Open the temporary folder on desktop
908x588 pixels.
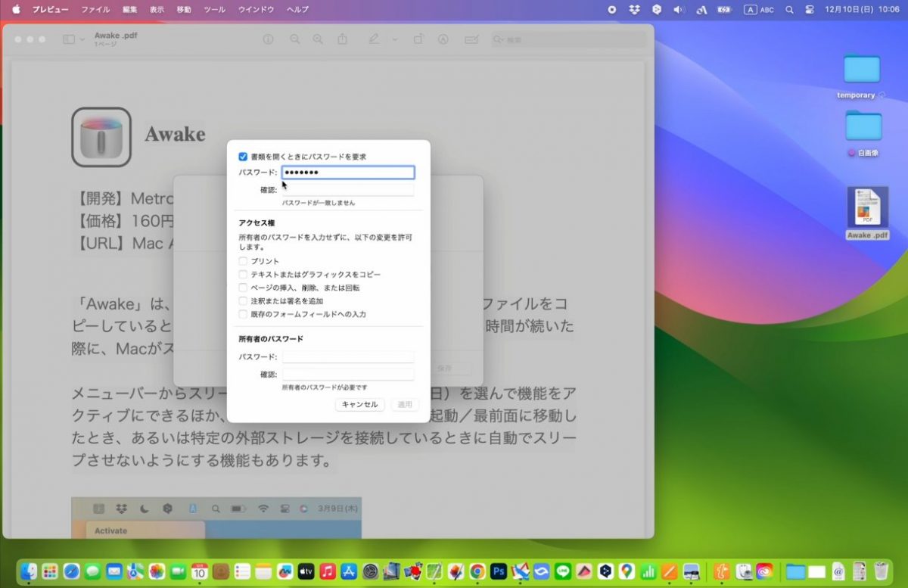click(862, 69)
